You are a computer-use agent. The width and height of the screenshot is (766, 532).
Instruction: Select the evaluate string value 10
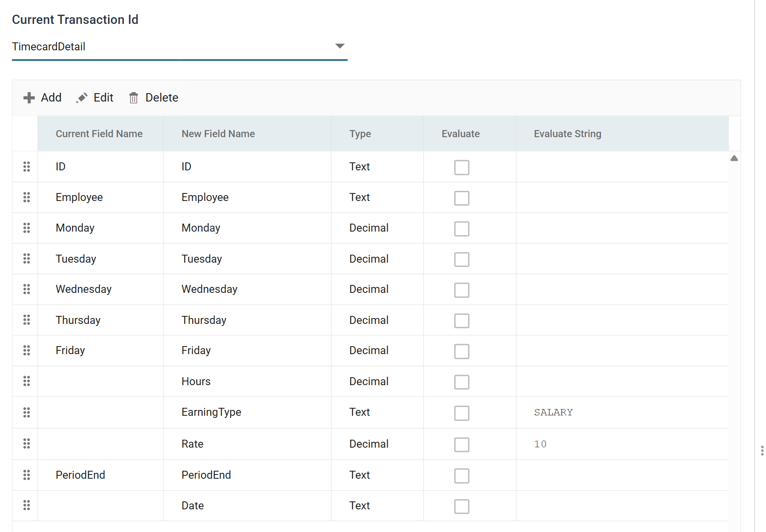coord(540,444)
